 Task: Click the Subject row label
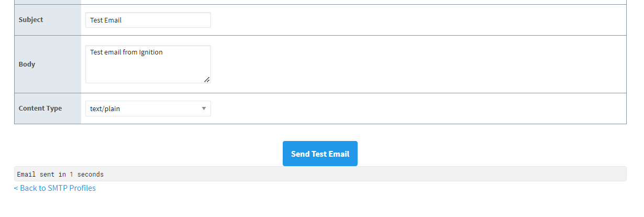31,20
